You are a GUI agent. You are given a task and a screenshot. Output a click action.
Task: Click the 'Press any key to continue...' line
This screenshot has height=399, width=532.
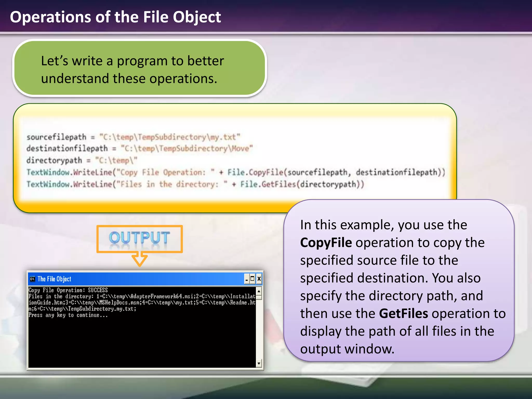tap(68, 315)
